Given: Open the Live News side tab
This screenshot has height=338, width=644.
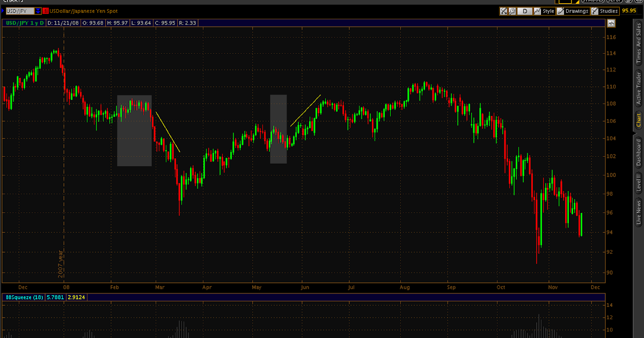Looking at the screenshot, I should point(639,211).
